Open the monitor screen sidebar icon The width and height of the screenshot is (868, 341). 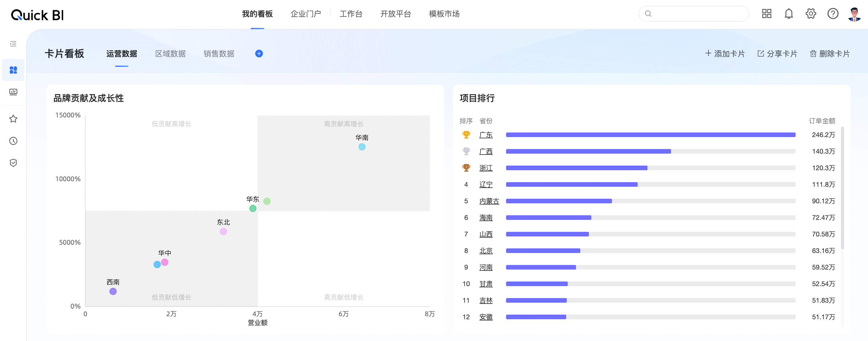13,92
